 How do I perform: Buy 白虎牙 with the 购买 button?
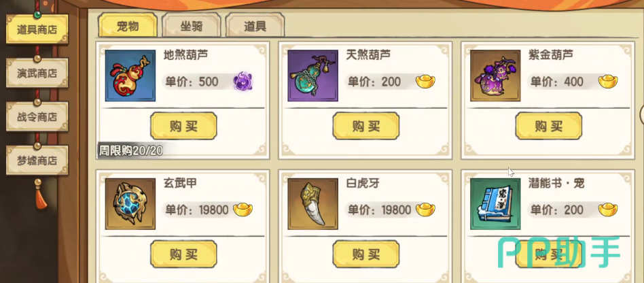click(366, 254)
